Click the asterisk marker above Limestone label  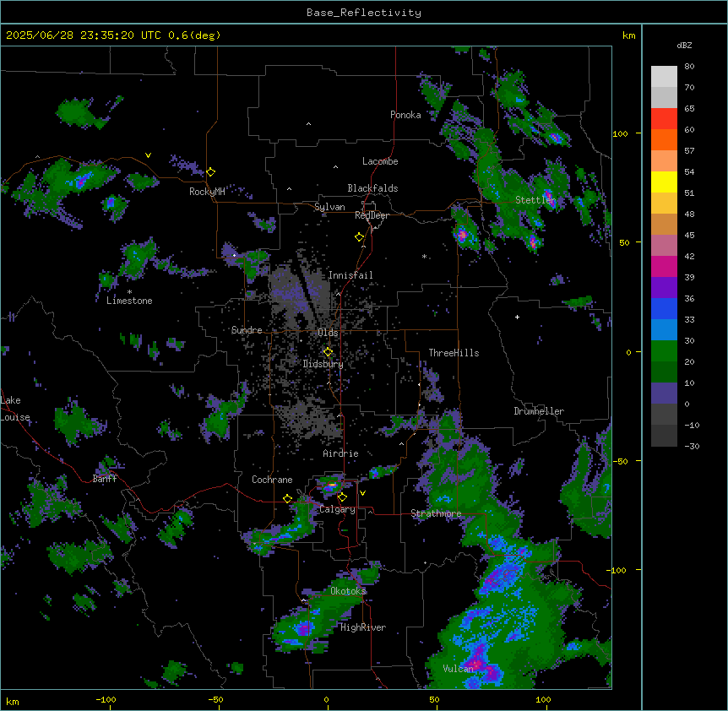click(129, 292)
